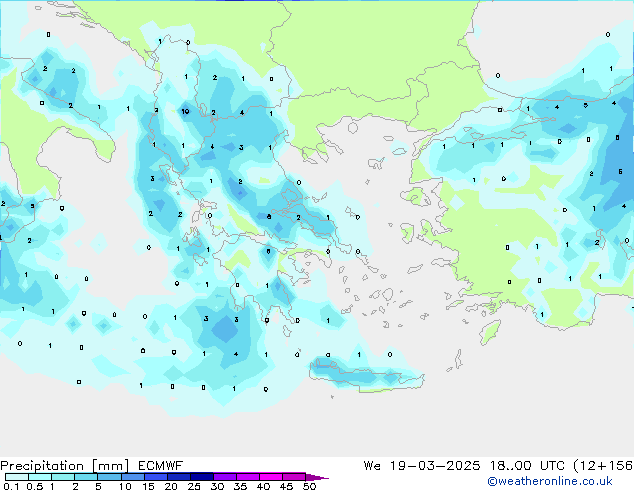Viewport: 634px width, 490px height.
Task: Click the 0.1–0.5 mm legend color swatch
Action: point(17,477)
